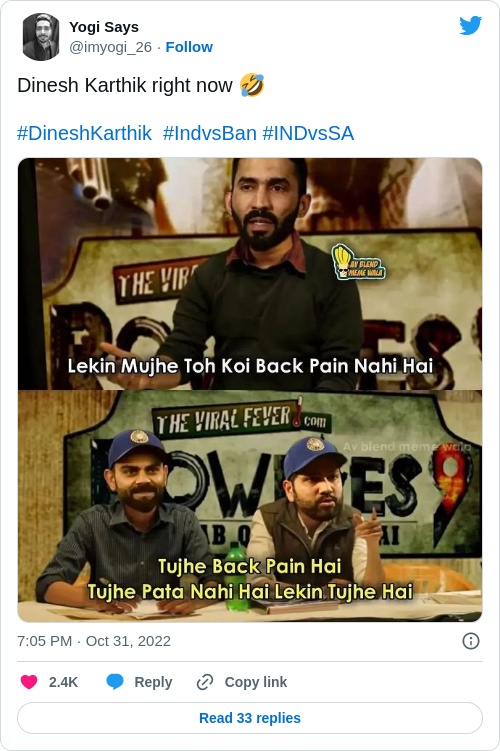Open the Yogi Says display name
This screenshot has width=500, height=751.
pos(104,27)
